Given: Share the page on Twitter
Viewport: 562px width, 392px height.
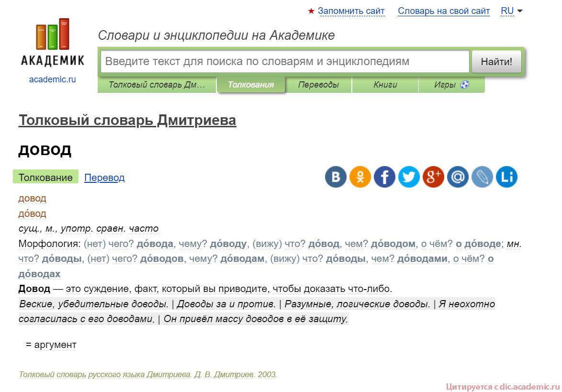Looking at the screenshot, I should coord(409,177).
